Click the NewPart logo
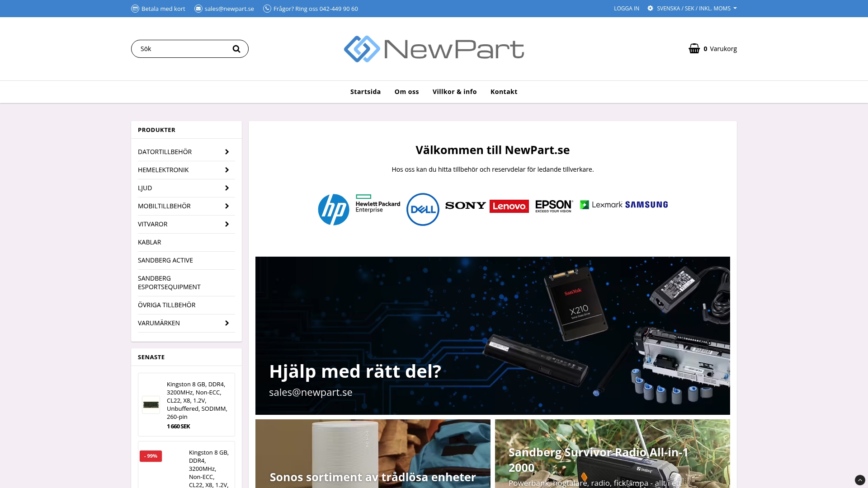Screen dimensions: 868x488 coord(434,48)
